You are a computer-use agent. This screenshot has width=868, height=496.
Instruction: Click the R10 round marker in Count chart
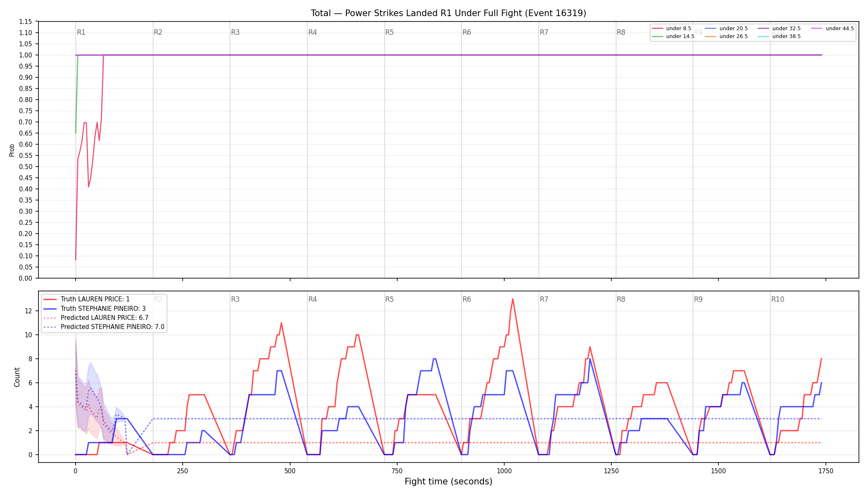coord(777,299)
